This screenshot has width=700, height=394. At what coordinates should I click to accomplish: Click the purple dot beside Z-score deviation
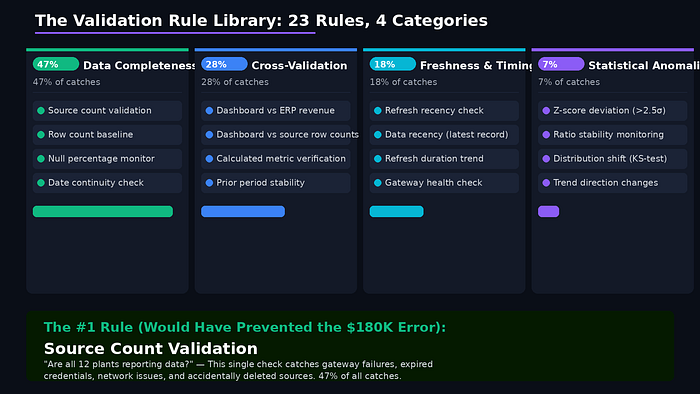[x=546, y=111]
